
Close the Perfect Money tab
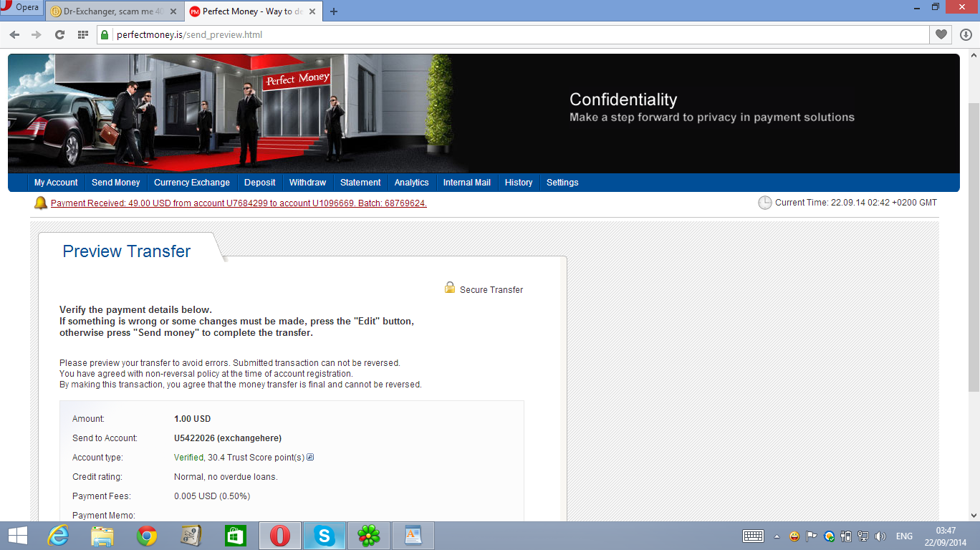(x=311, y=11)
